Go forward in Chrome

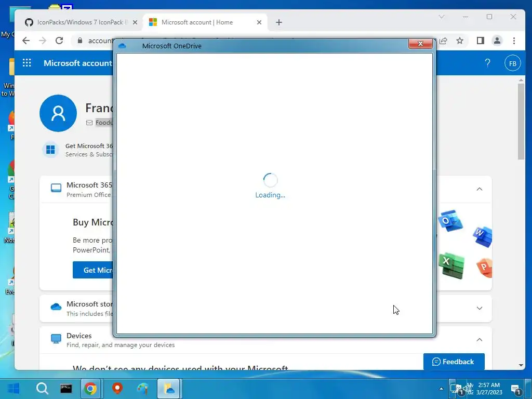[x=43, y=41]
